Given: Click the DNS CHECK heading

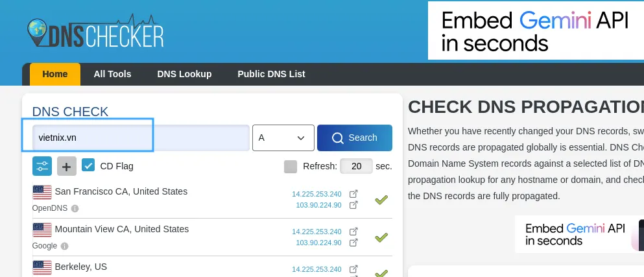Looking at the screenshot, I should point(70,112).
